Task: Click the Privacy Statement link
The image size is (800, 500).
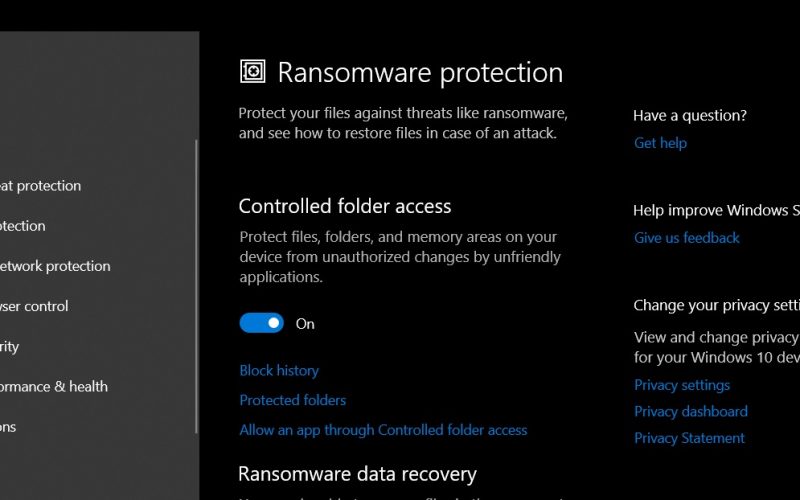Action: [689, 438]
